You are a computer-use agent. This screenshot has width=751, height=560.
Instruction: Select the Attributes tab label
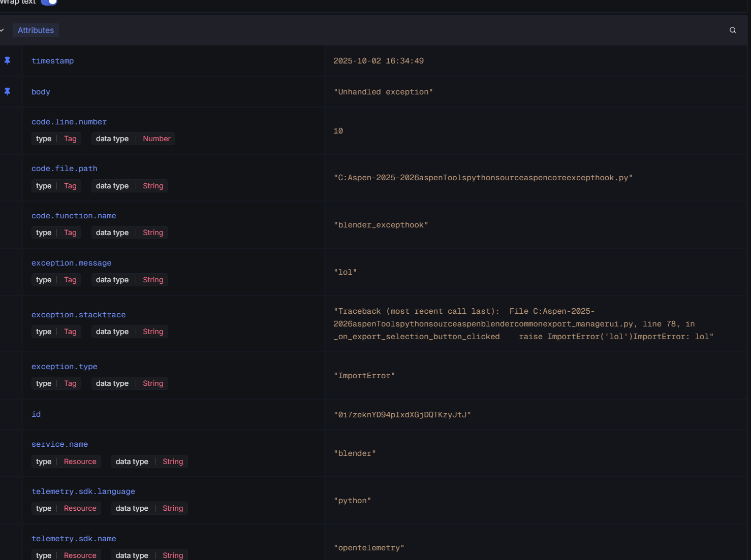36,30
